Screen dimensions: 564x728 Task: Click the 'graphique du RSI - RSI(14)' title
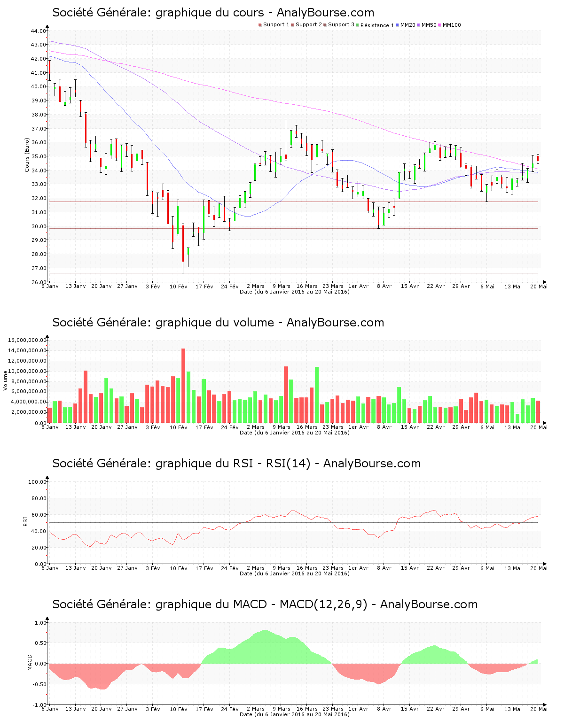(x=236, y=464)
